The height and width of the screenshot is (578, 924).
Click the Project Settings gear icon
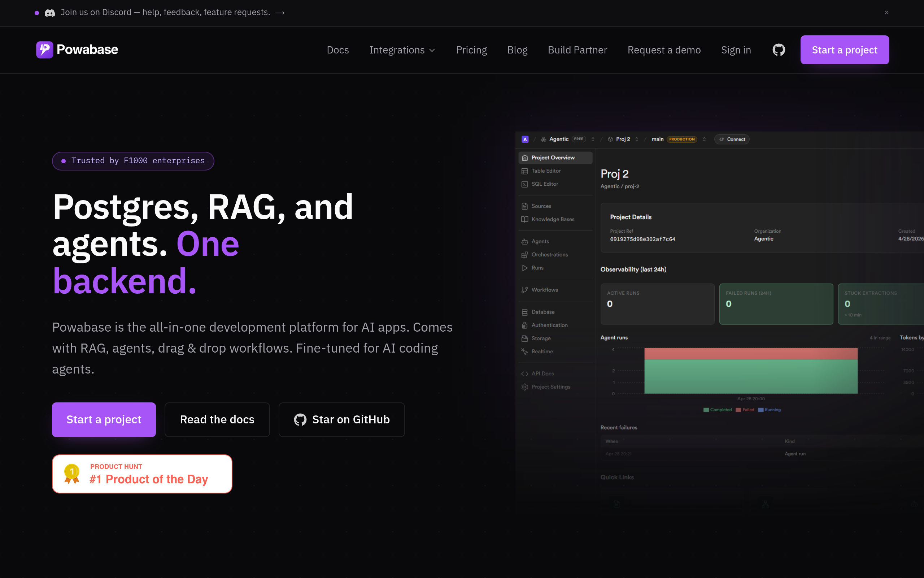point(524,387)
